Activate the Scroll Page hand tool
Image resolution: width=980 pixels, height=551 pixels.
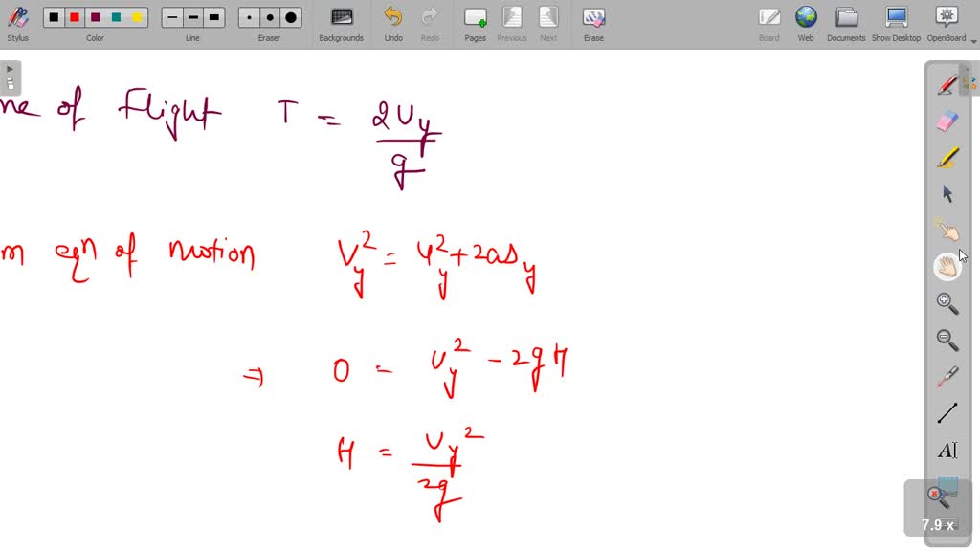(x=947, y=265)
